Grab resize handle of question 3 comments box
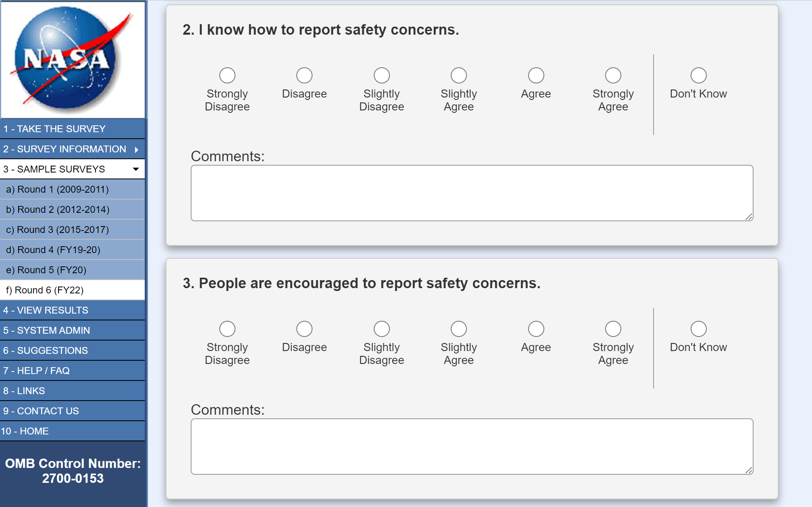 click(x=749, y=470)
